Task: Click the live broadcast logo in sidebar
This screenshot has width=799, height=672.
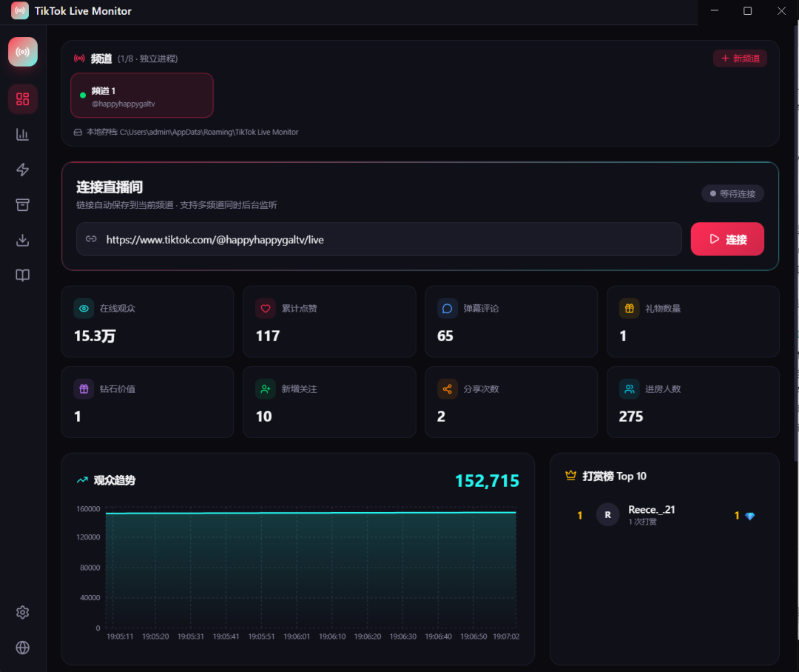Action: click(23, 52)
